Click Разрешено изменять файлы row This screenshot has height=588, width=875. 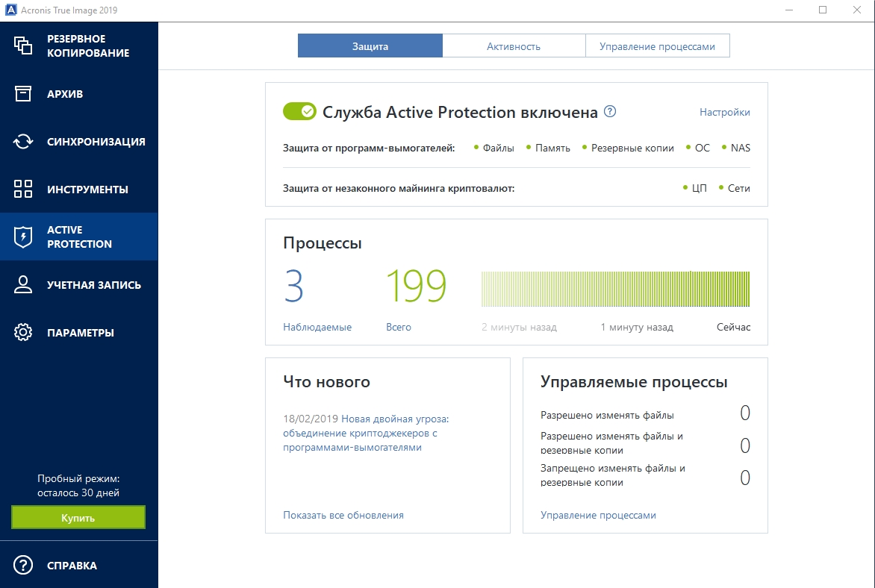[645, 414]
